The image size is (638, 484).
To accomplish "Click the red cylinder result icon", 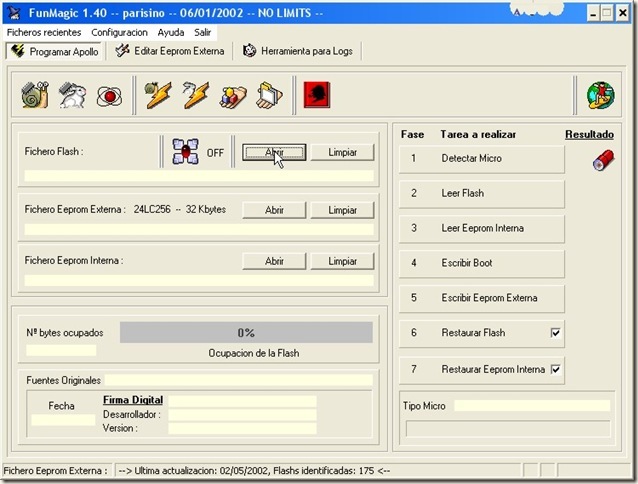I will click(603, 160).
